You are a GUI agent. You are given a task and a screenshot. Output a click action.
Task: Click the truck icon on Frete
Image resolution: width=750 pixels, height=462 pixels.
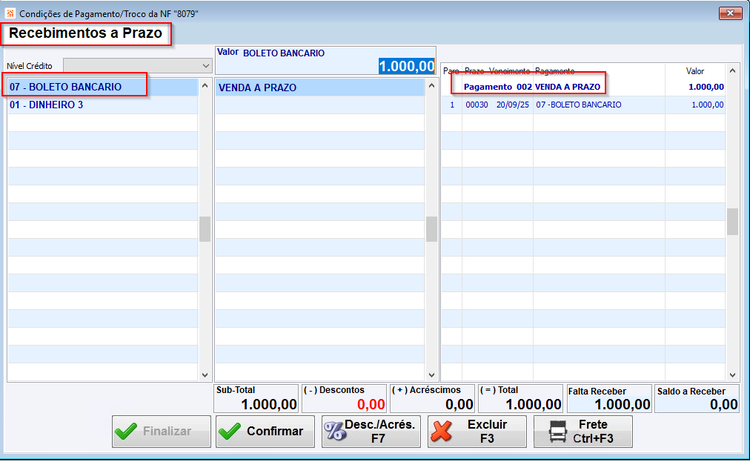558,431
